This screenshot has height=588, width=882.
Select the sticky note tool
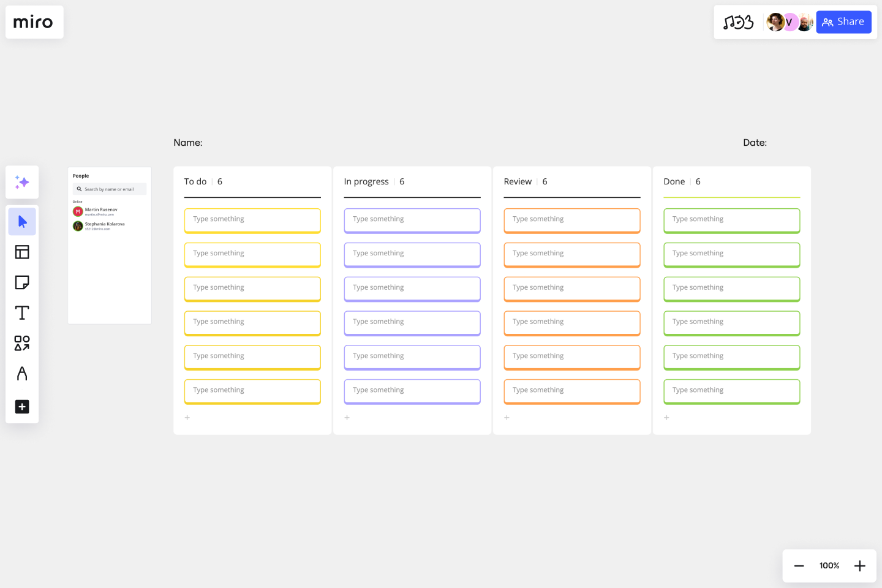(x=22, y=282)
